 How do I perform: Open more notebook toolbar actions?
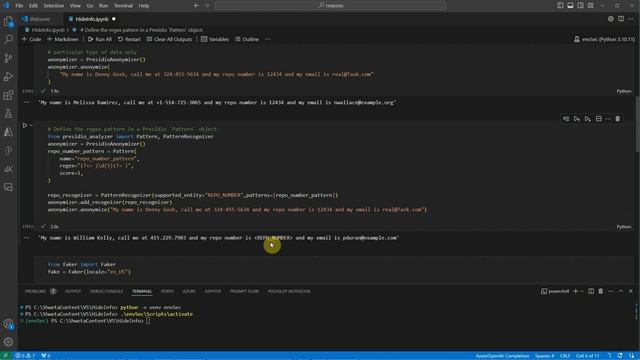click(268, 39)
